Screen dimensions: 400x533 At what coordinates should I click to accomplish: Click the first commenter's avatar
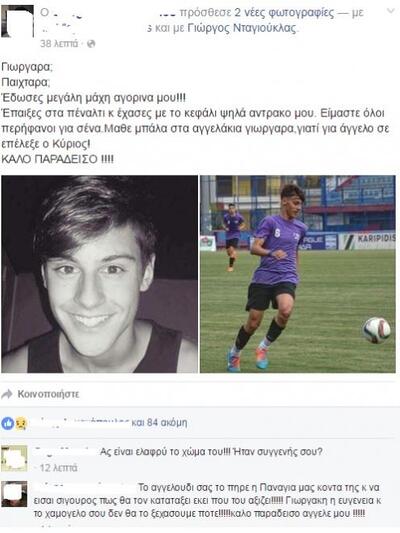[14, 458]
